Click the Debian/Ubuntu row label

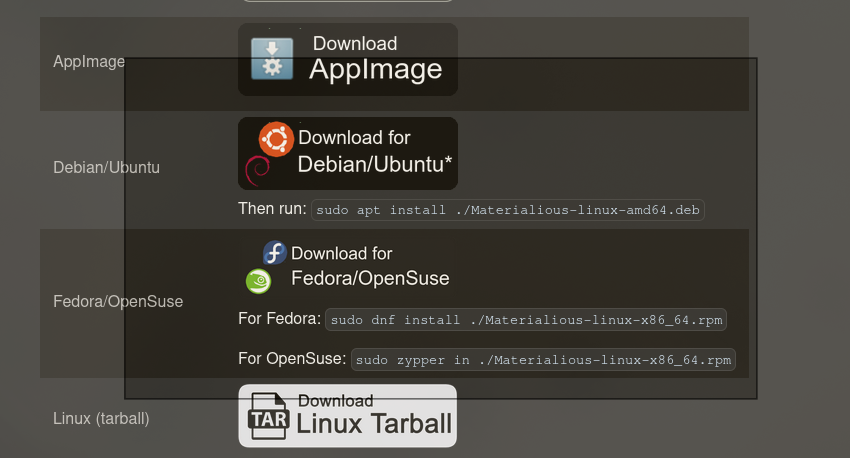point(106,168)
